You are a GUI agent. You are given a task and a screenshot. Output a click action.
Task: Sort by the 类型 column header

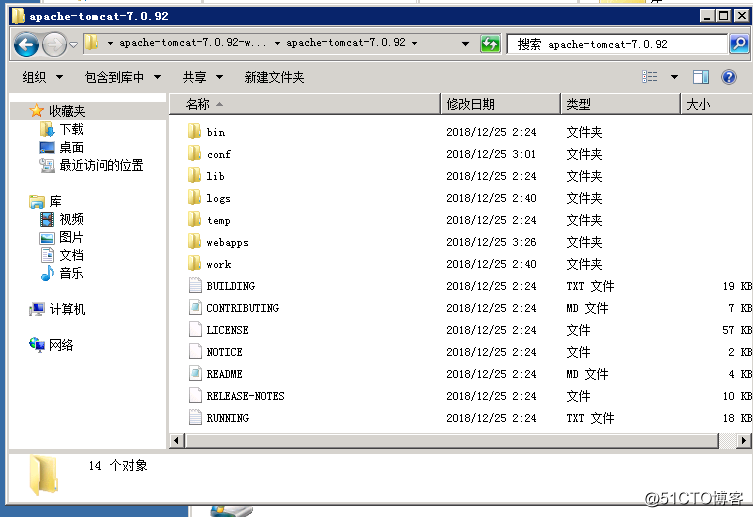[x=620, y=104]
